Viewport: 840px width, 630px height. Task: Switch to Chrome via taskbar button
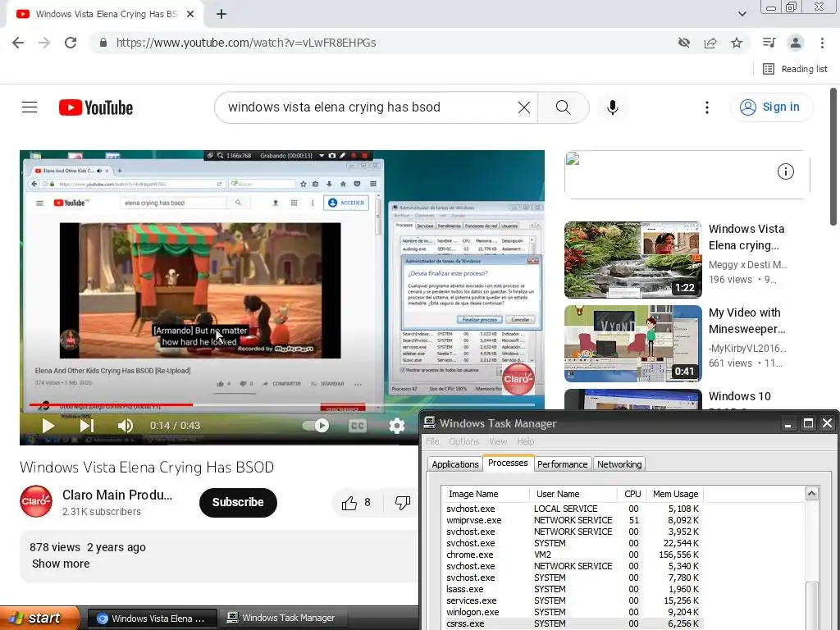152,619
